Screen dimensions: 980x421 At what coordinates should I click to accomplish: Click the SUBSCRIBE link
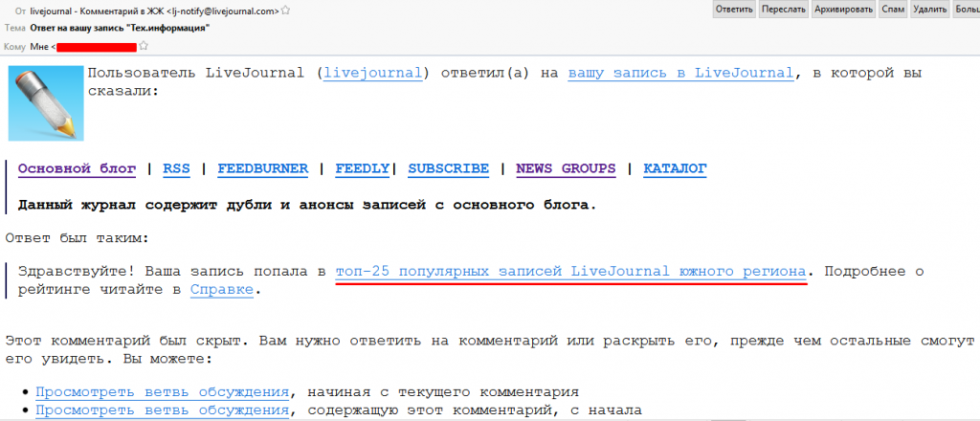click(x=448, y=168)
